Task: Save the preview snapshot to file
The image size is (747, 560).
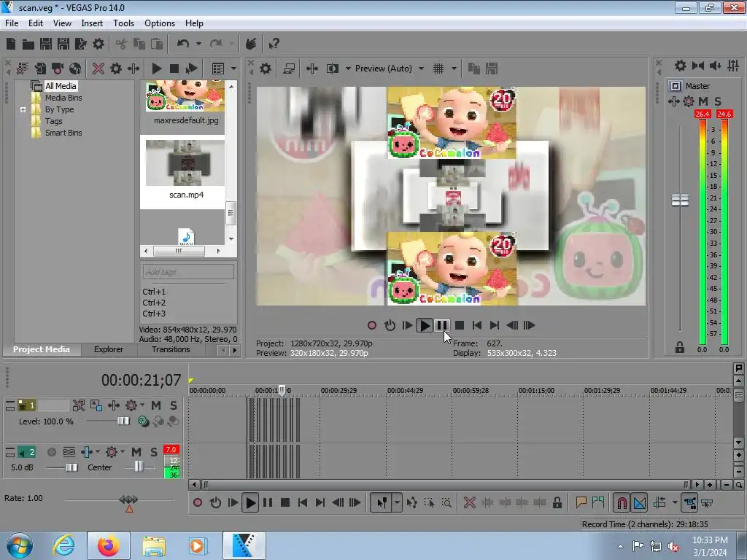Action: click(492, 69)
